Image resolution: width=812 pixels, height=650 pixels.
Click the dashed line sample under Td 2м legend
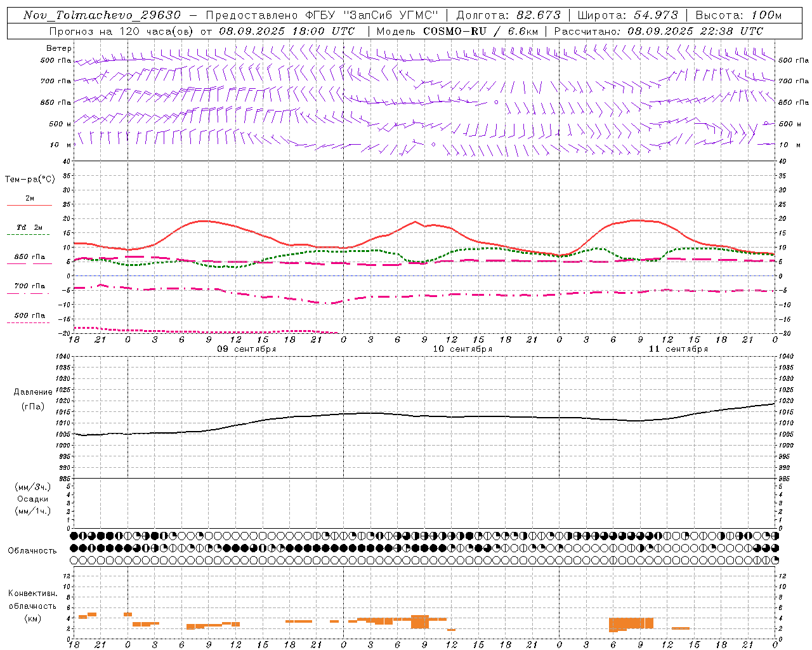[x=28, y=234]
